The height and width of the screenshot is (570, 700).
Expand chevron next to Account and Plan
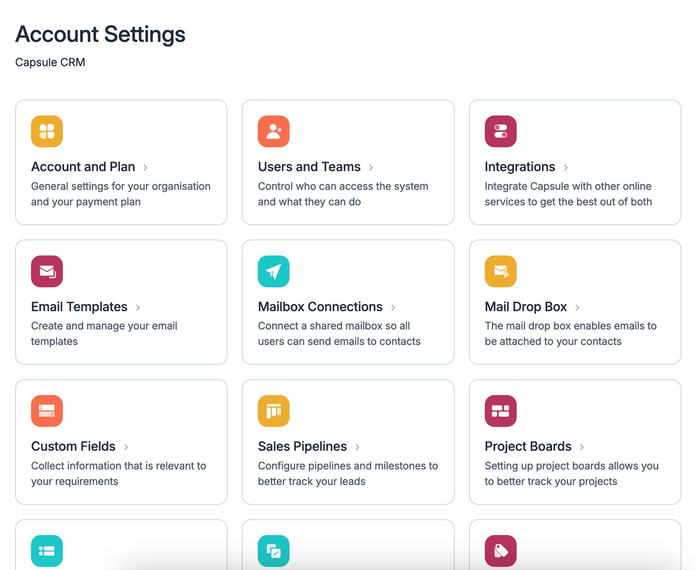145,167
